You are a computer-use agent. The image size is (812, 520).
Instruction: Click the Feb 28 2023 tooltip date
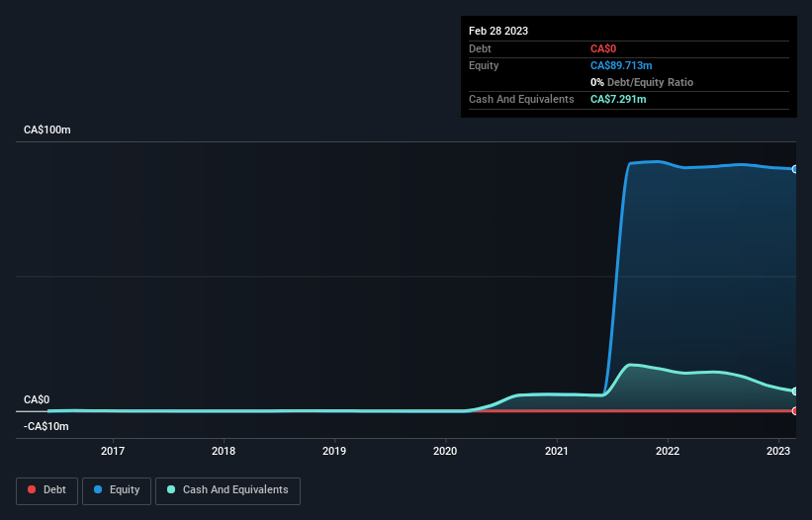498,31
